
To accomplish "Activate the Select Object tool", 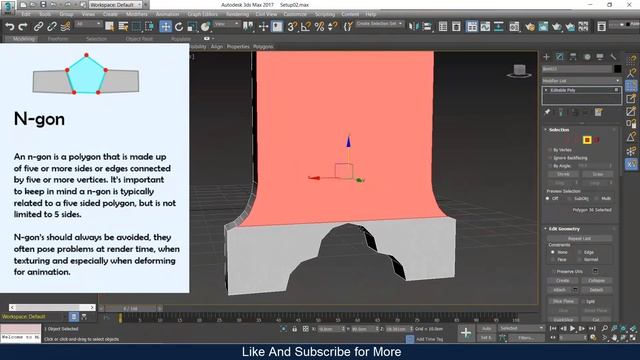I will 109,27.
